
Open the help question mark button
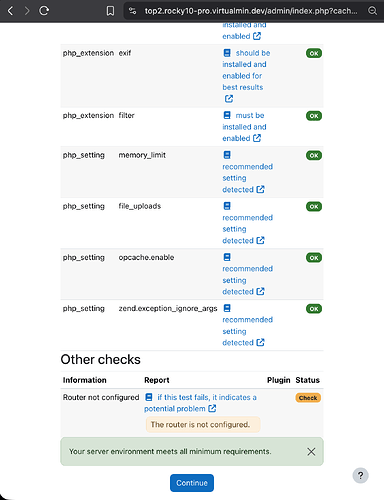(x=360, y=475)
